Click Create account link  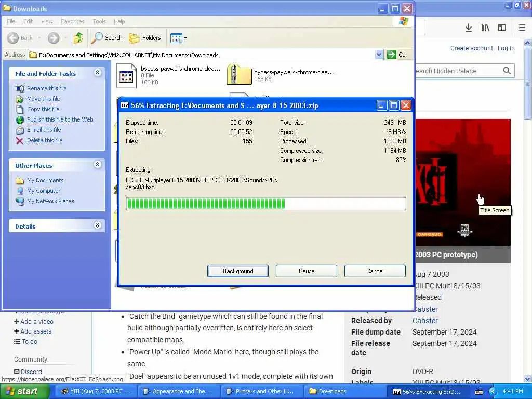(472, 48)
